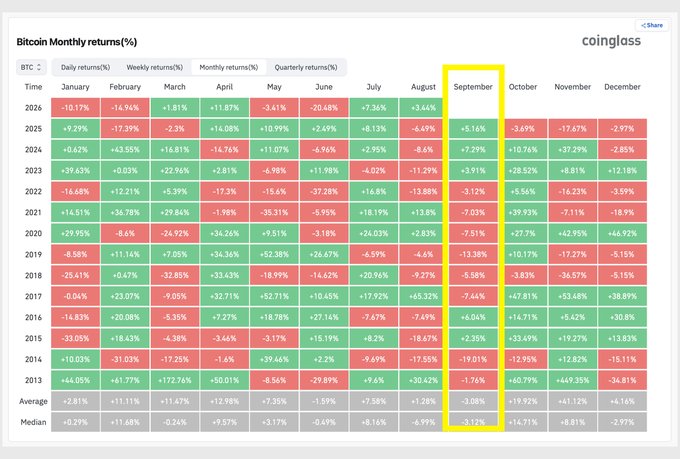The height and width of the screenshot is (459, 680).
Task: Select the 2024 row label
Action: tap(33, 150)
